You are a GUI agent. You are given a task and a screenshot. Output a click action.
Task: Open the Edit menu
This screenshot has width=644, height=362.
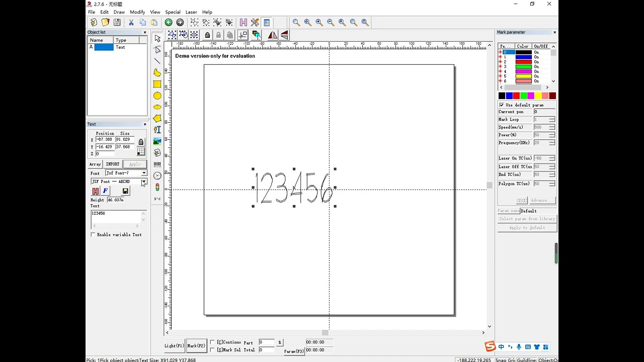(x=104, y=12)
